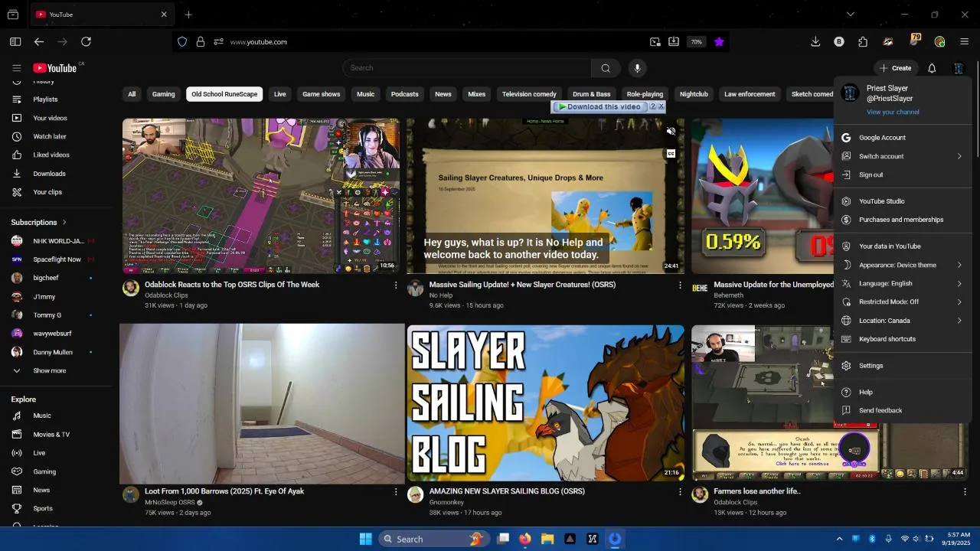
Task: Select the Gaming filter chip
Action: click(x=163, y=94)
